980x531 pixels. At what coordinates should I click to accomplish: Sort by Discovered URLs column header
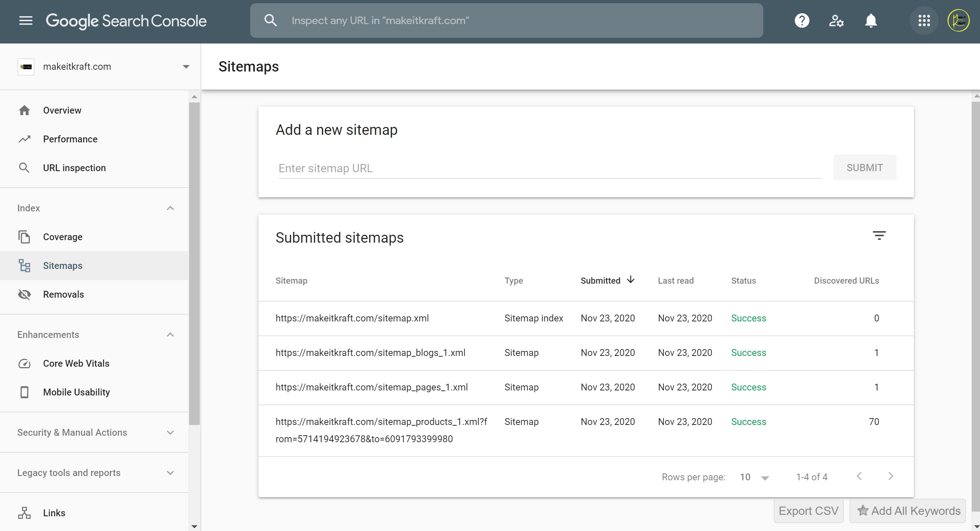click(846, 280)
